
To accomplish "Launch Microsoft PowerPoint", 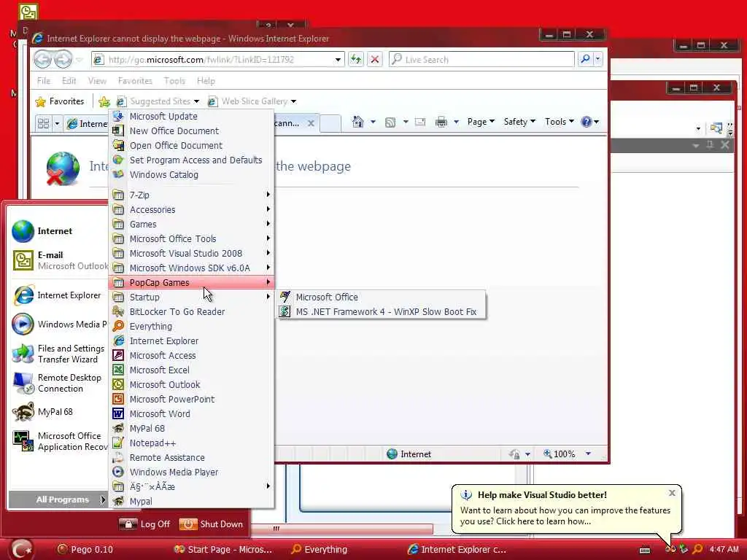I will tap(191, 400).
